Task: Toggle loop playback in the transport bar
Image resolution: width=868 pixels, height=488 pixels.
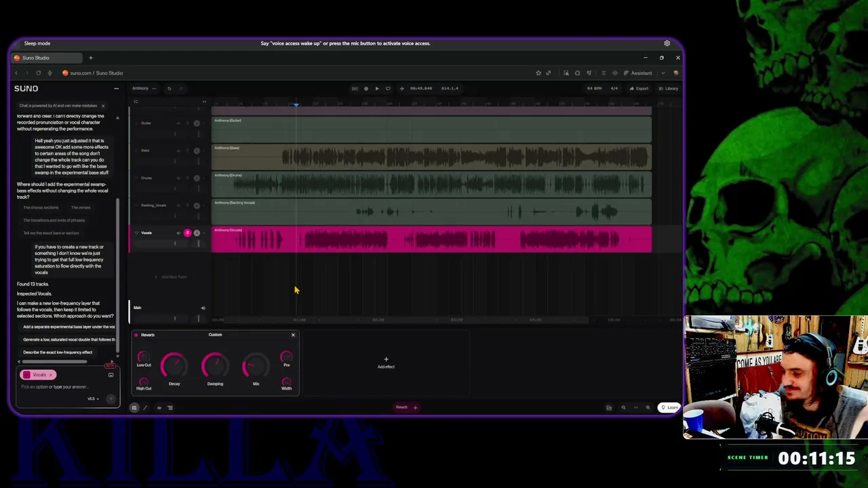Action: tap(388, 88)
